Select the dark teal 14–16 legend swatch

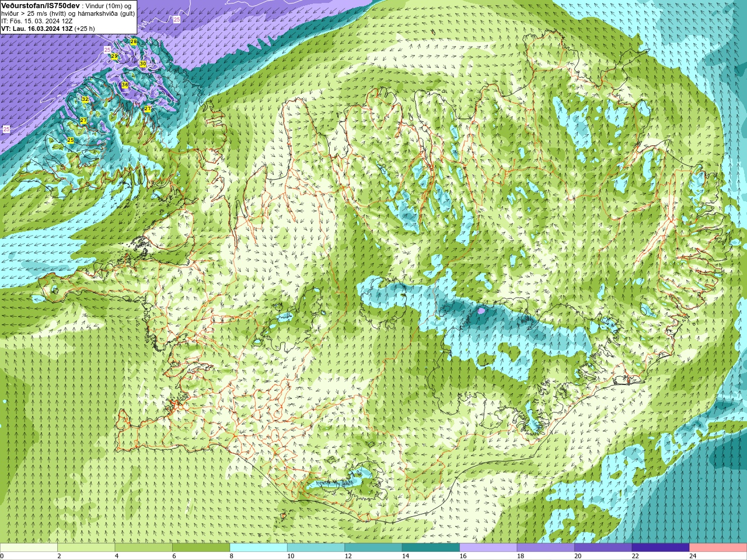click(x=431, y=548)
